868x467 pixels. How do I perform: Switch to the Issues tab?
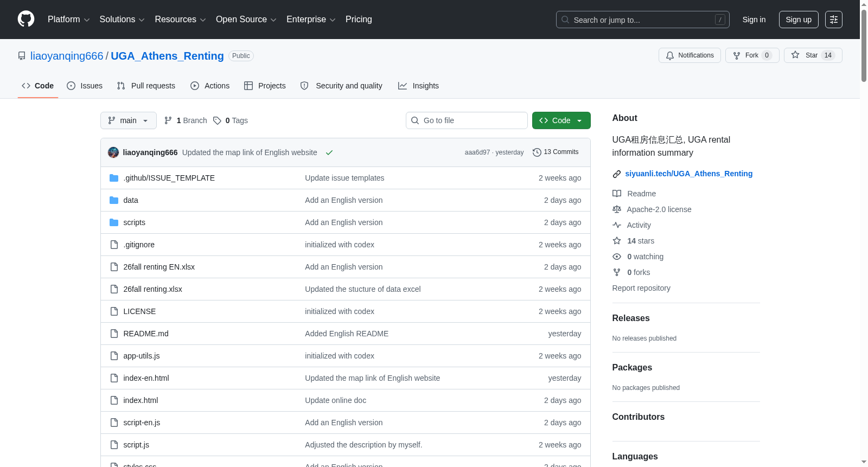[85, 86]
